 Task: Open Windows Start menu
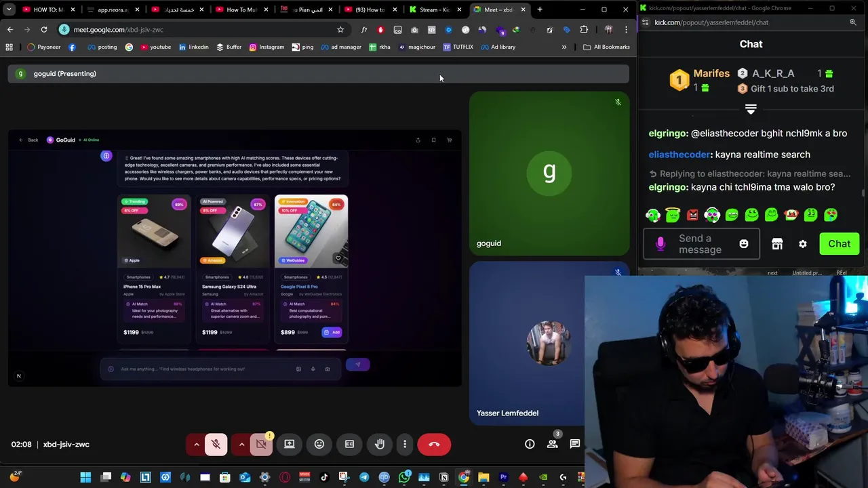tap(85, 477)
